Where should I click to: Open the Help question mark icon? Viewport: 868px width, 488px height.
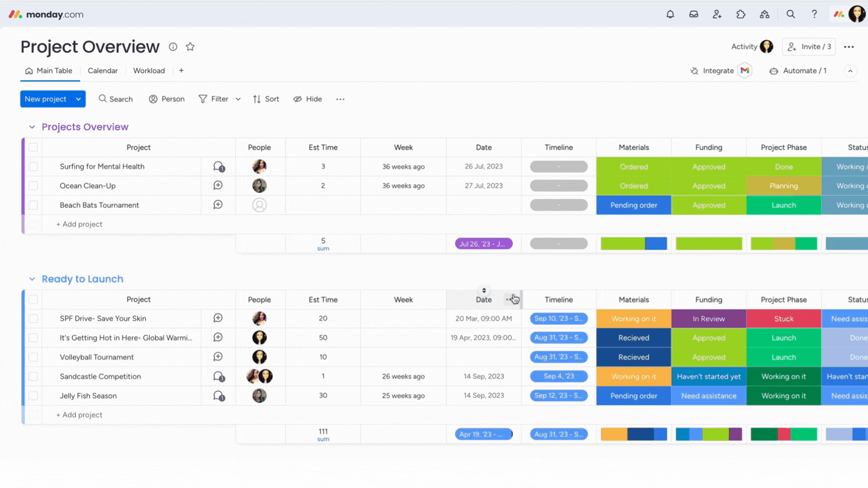(x=814, y=14)
